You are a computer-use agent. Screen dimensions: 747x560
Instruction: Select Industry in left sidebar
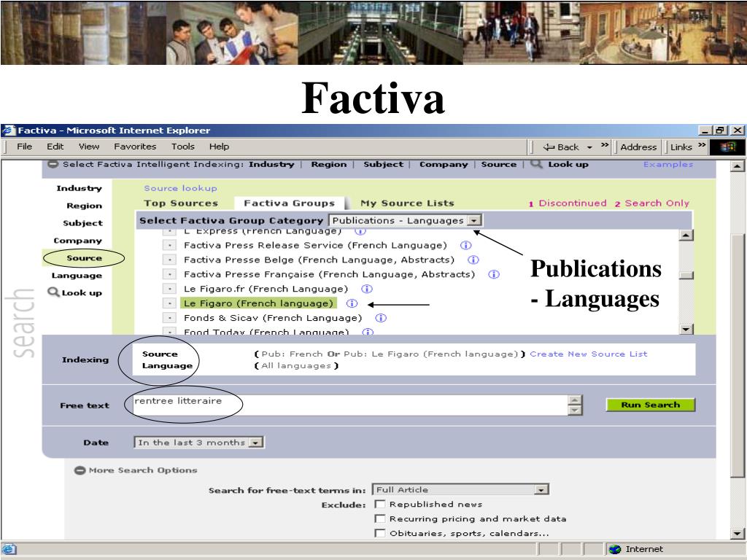tap(79, 188)
